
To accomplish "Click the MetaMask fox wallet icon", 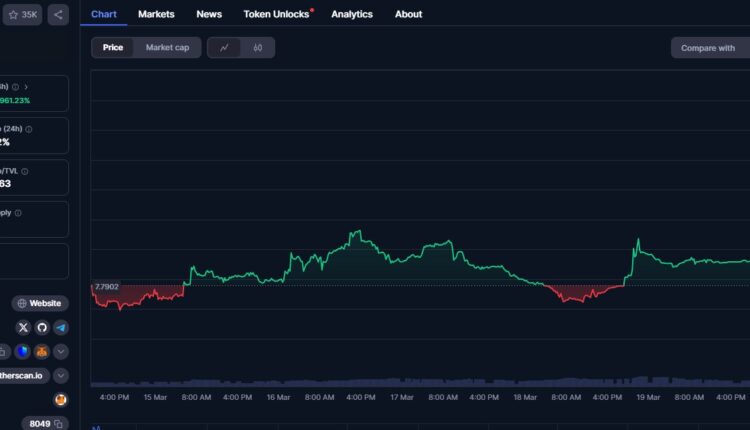I will [42, 351].
